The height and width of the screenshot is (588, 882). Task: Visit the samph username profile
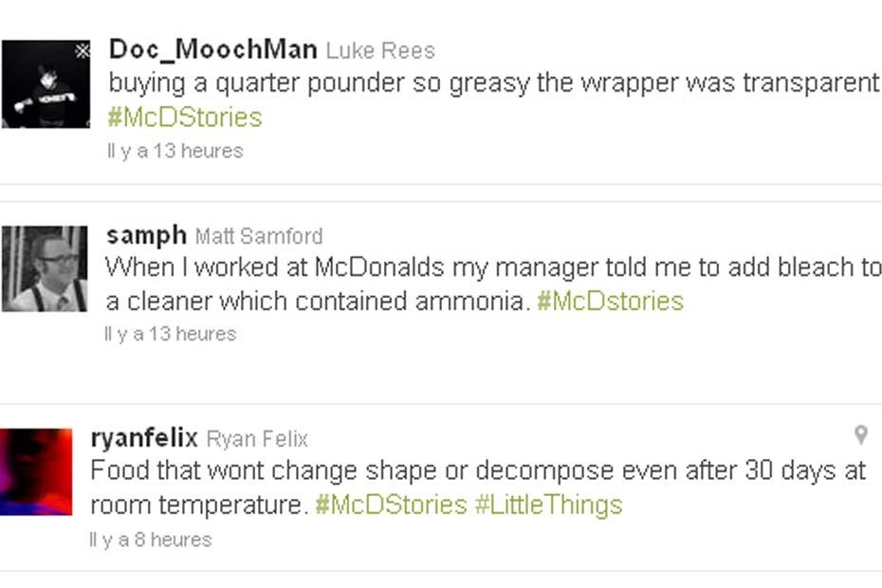146,234
